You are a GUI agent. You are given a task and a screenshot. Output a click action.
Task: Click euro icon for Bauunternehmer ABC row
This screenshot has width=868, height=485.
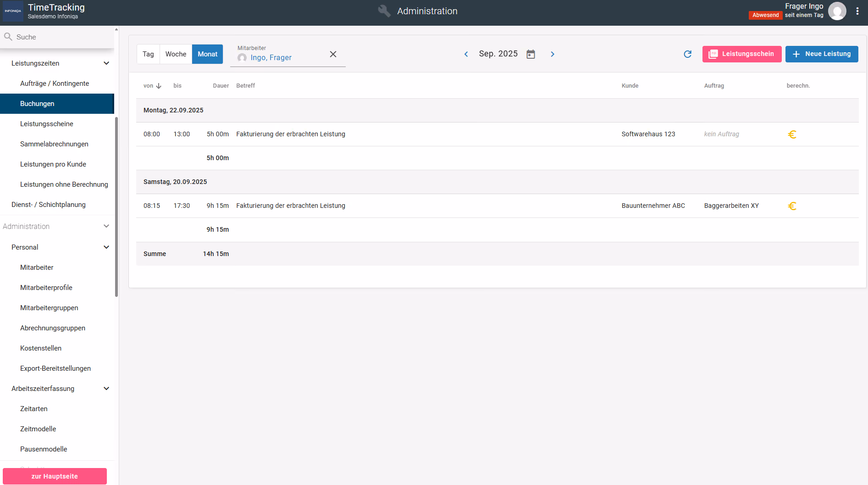point(792,206)
